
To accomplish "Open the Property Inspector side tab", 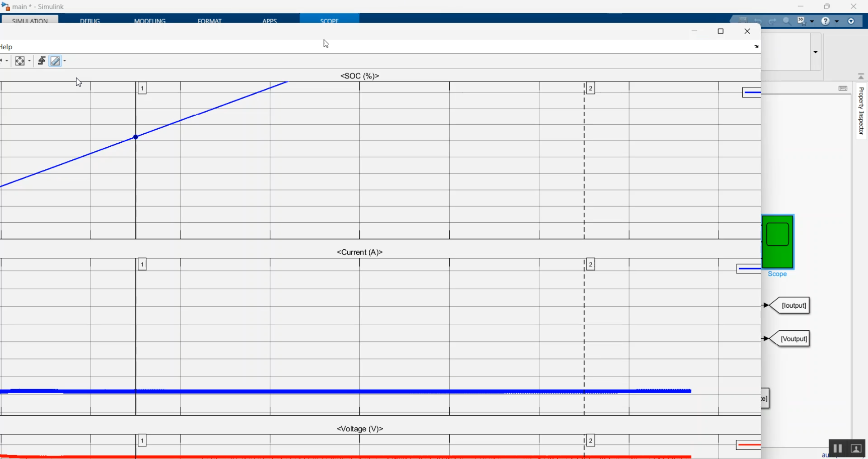I will [x=861, y=111].
